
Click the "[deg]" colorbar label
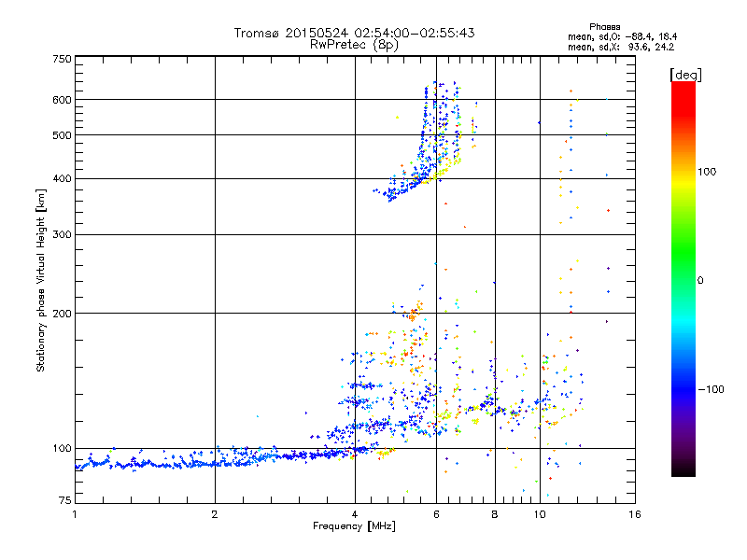click(685, 75)
